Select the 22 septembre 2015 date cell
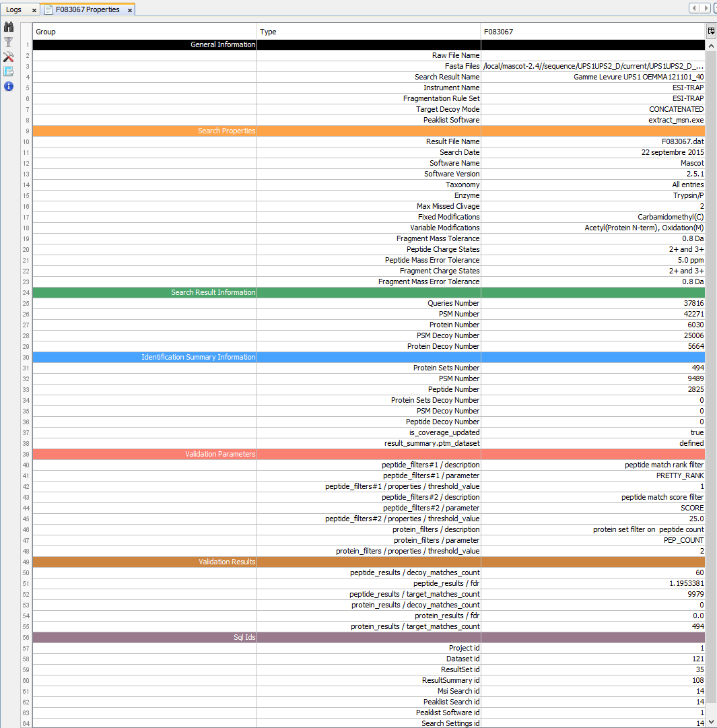Image resolution: width=717 pixels, height=728 pixels. click(593, 152)
